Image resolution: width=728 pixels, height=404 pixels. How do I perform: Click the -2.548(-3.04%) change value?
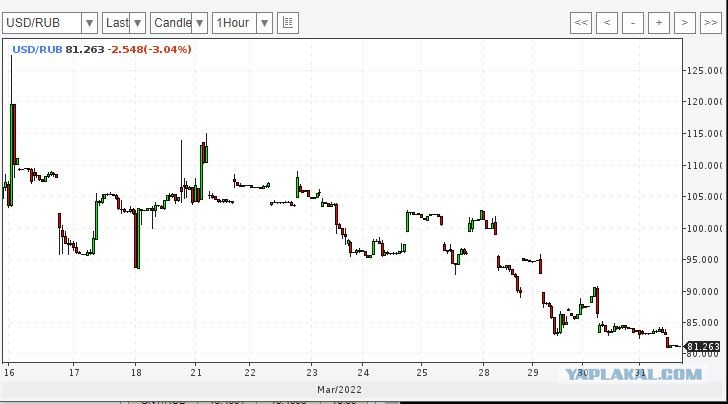[150, 49]
